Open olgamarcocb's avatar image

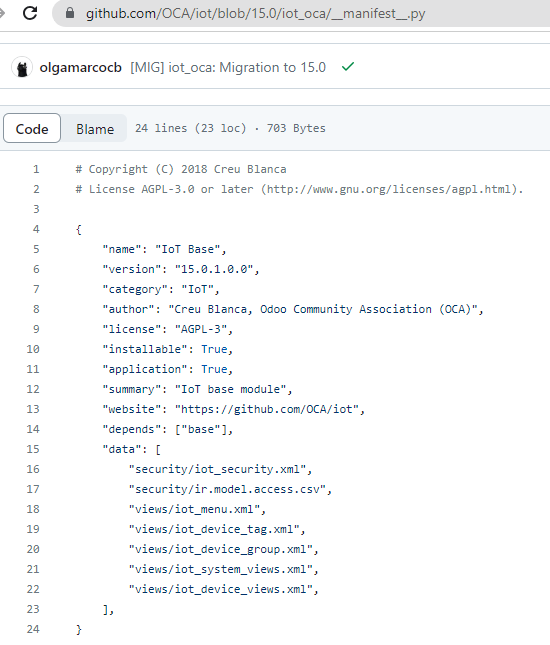pyautogui.click(x=22, y=67)
